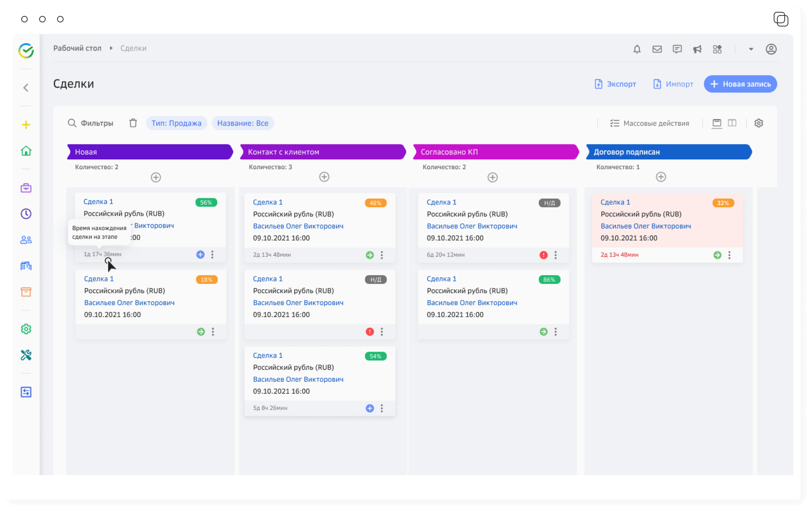Switch to the kanban board view

coord(717,123)
